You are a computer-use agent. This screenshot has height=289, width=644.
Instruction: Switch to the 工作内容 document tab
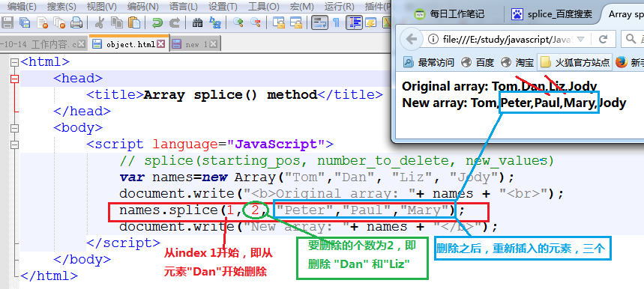43,44
